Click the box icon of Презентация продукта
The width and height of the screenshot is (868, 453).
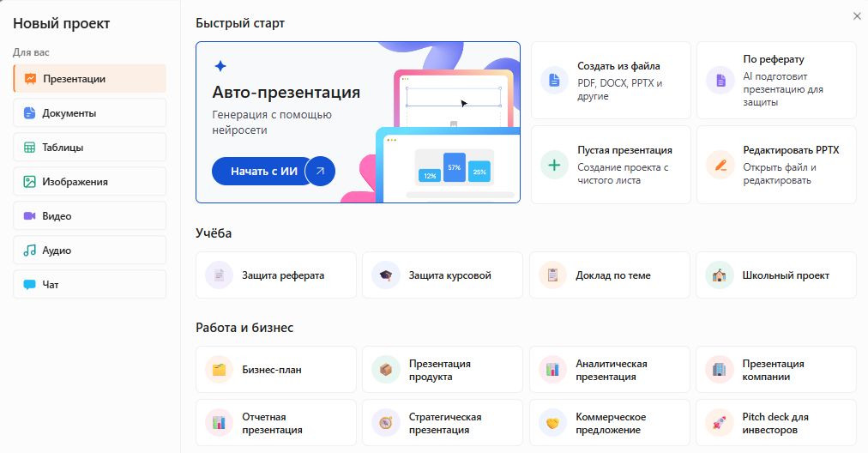[x=386, y=370]
